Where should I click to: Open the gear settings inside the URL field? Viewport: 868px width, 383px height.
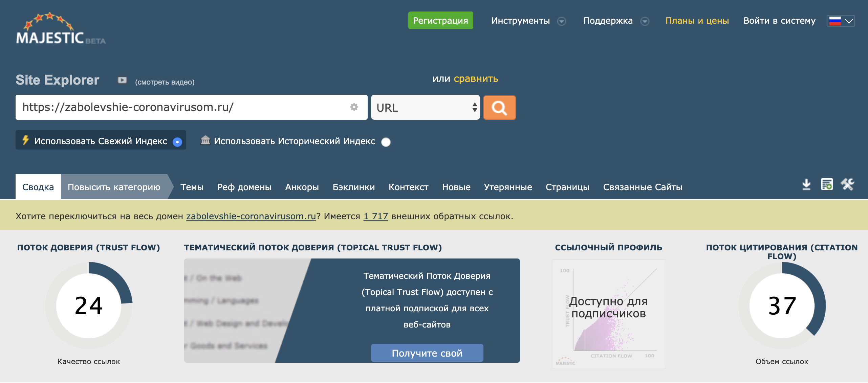tap(354, 107)
